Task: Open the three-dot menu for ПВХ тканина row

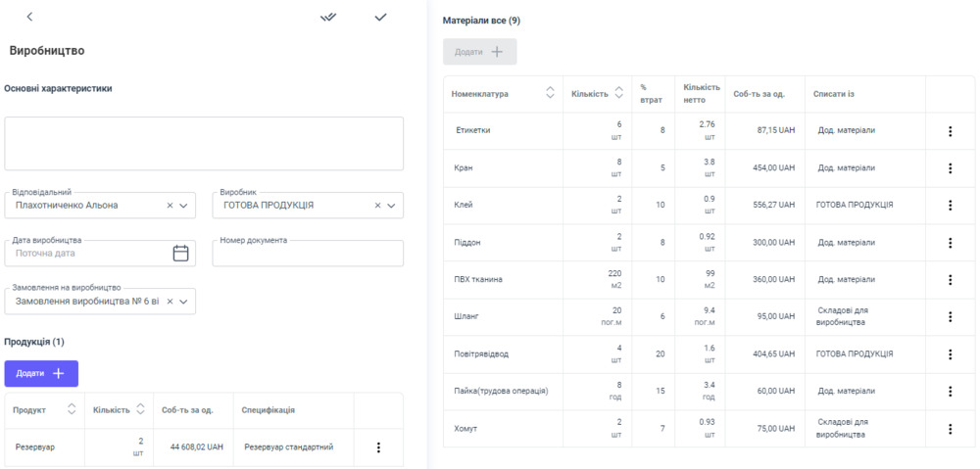Action: coord(949,280)
